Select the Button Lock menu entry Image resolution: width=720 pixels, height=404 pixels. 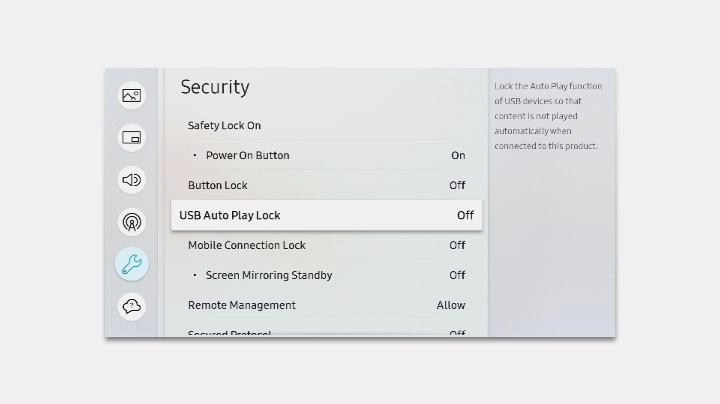(218, 185)
